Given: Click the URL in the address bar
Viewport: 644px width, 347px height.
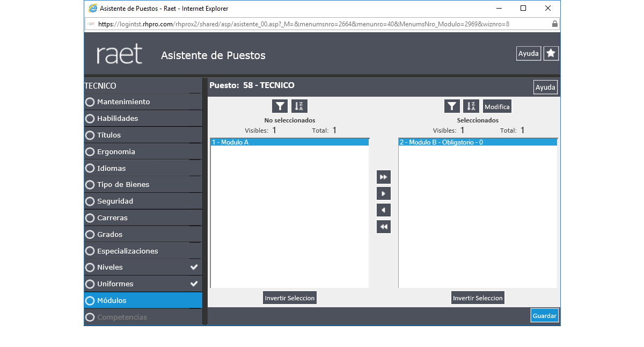Looking at the screenshot, I should pyautogui.click(x=304, y=24).
